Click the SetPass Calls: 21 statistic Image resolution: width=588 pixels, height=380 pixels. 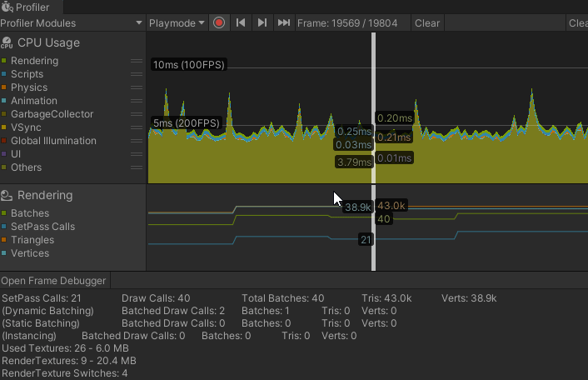[x=42, y=298]
